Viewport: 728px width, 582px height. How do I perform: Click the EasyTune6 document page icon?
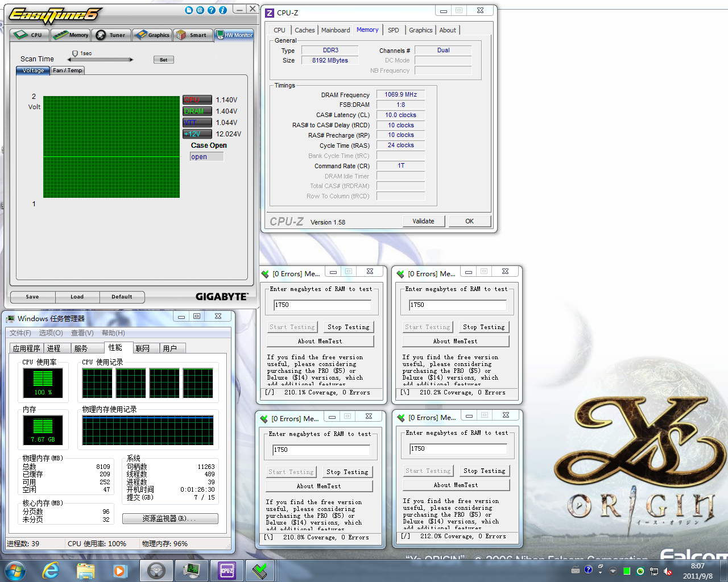click(x=189, y=10)
